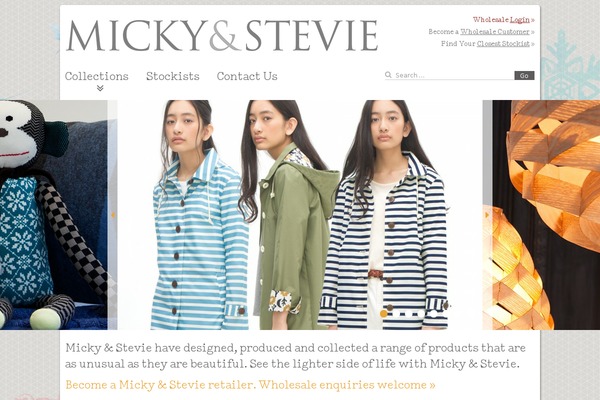
Task: Open the Contact Us page
Action: tap(247, 76)
